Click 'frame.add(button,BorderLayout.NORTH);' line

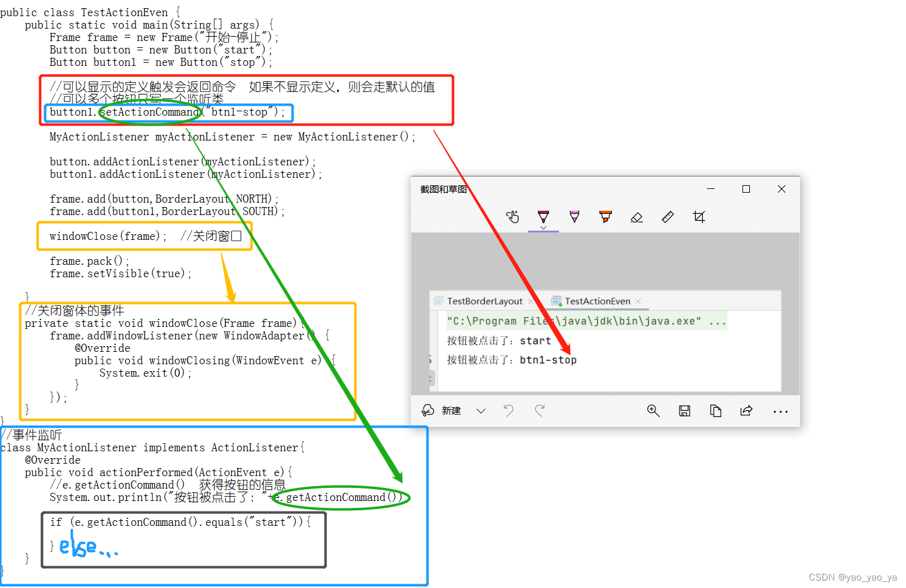164,199
